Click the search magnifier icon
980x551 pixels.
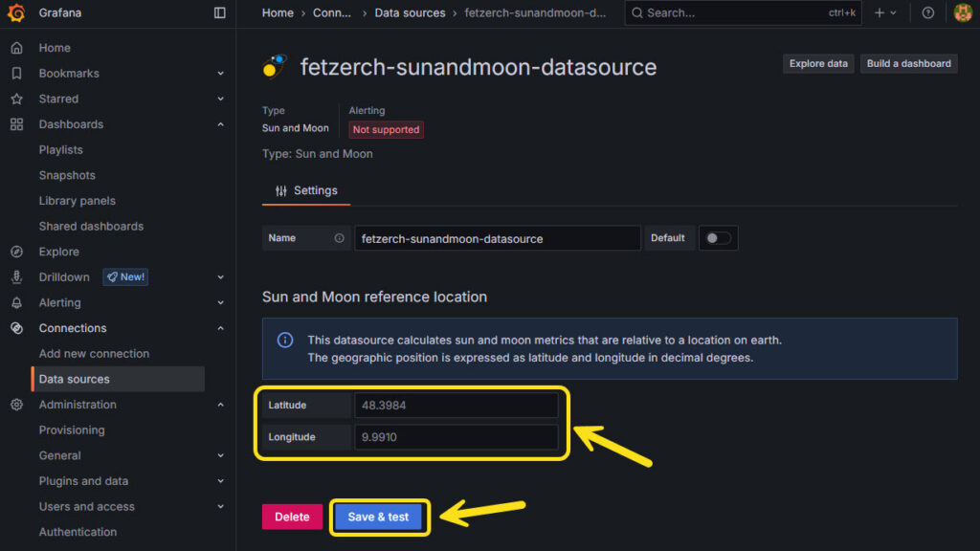click(x=636, y=12)
